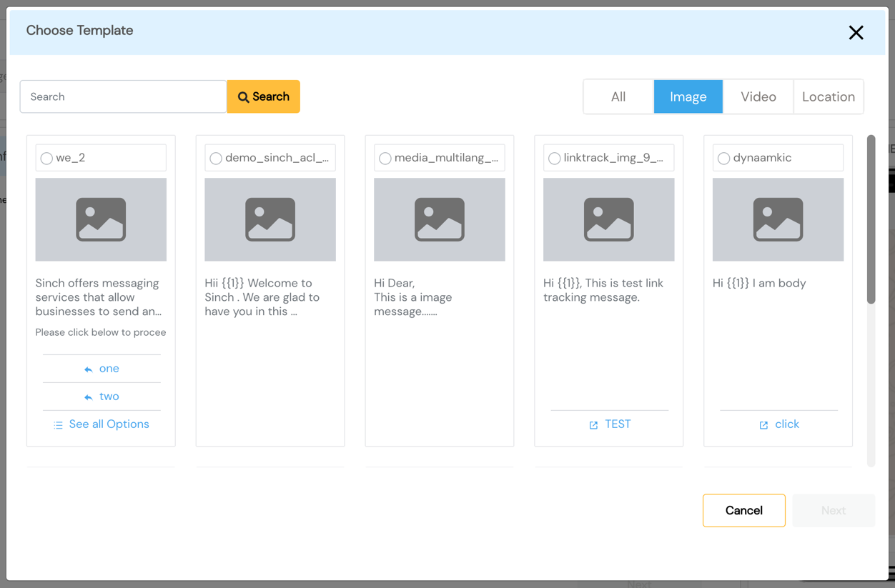This screenshot has height=588, width=895.
Task: Click the image placeholder of media_multilang template
Action: click(x=440, y=219)
